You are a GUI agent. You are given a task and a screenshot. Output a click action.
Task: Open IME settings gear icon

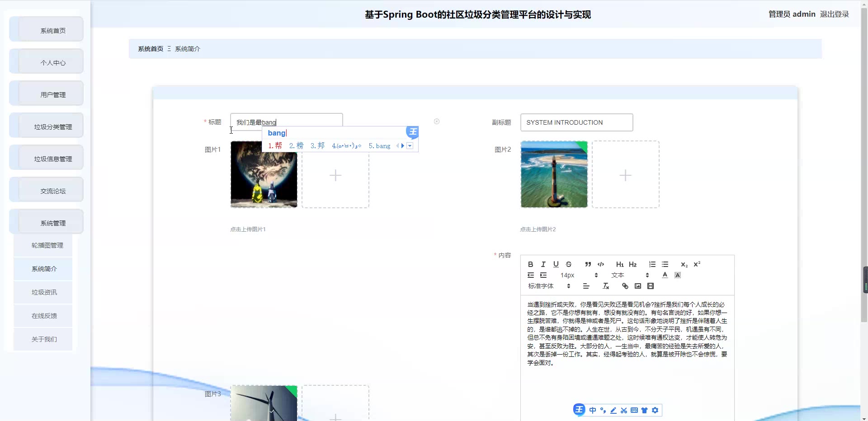pos(655,410)
